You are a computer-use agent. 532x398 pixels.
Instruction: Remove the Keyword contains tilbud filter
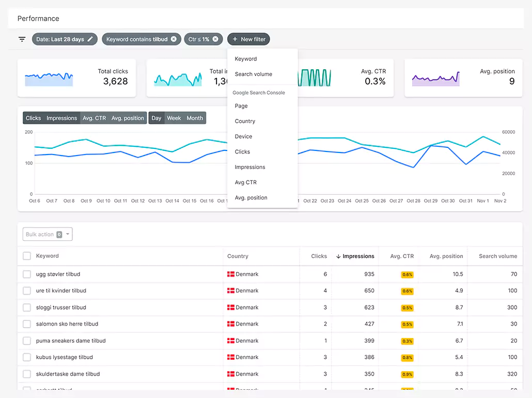174,39
